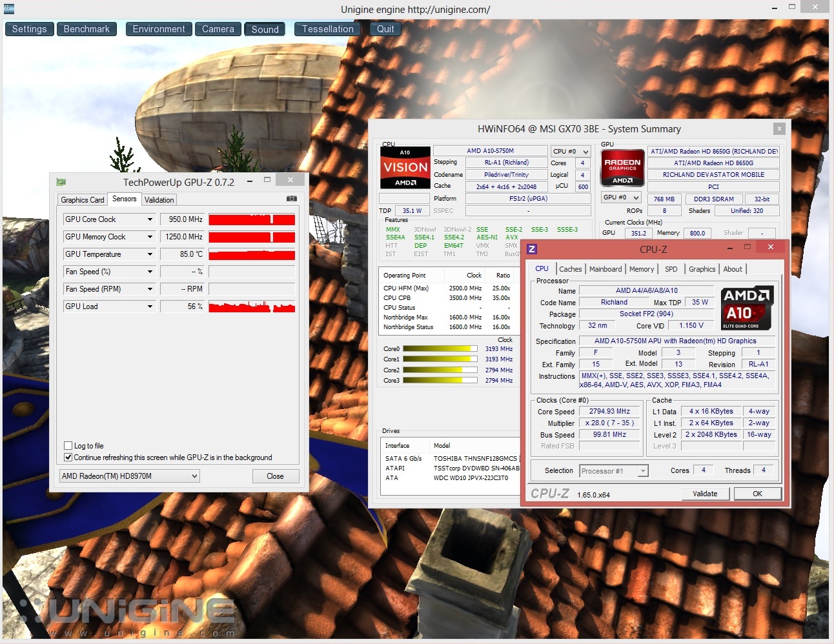Open the Validation tab in GPU-Z

(159, 200)
